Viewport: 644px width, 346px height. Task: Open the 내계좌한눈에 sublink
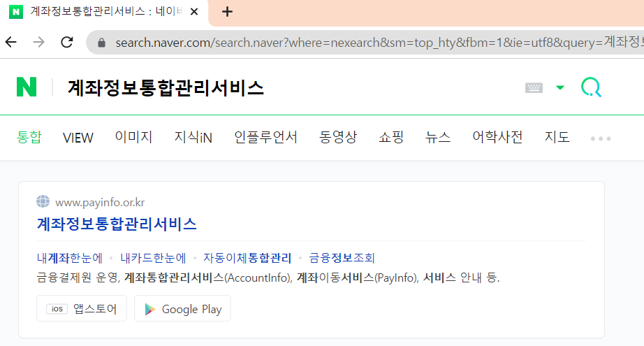pos(69,258)
